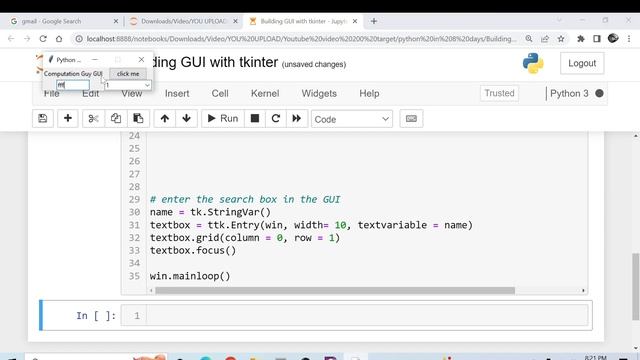Share this page icon

pos(545,39)
